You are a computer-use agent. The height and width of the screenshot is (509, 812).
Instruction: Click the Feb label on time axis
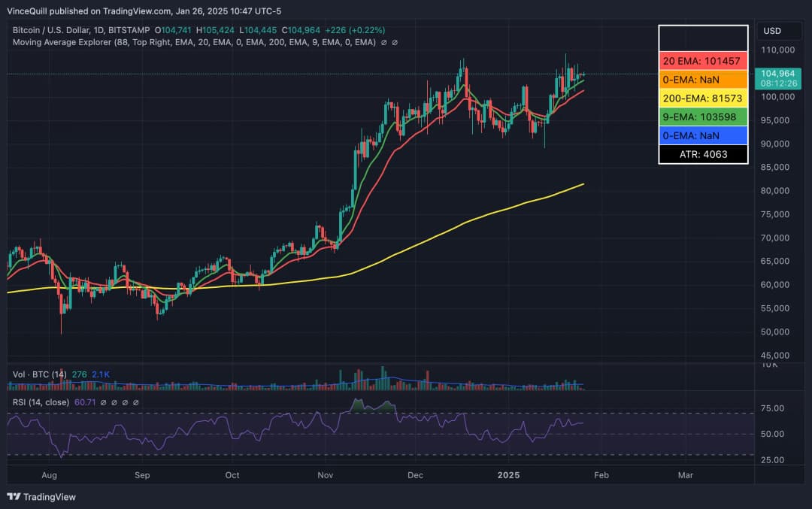601,475
